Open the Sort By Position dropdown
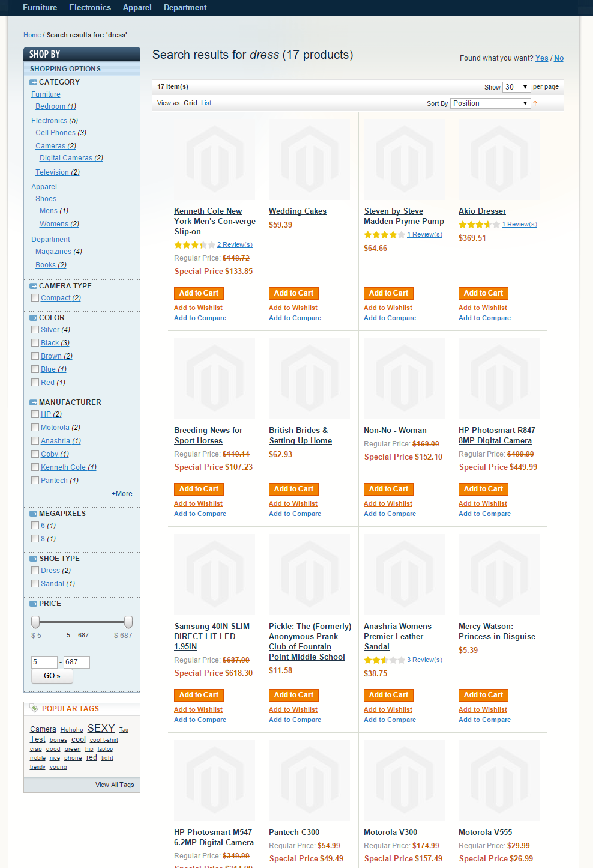Image resolution: width=593 pixels, height=868 pixels. [490, 103]
